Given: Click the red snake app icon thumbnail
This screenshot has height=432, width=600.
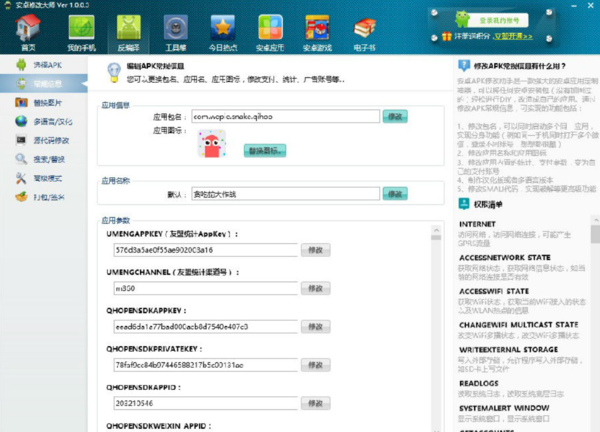Looking at the screenshot, I should (212, 144).
